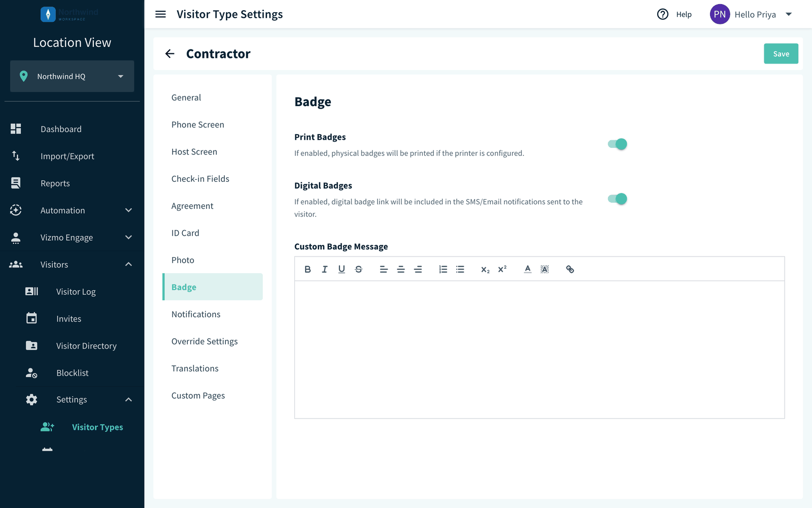Click the Blocklist icon

click(31, 373)
